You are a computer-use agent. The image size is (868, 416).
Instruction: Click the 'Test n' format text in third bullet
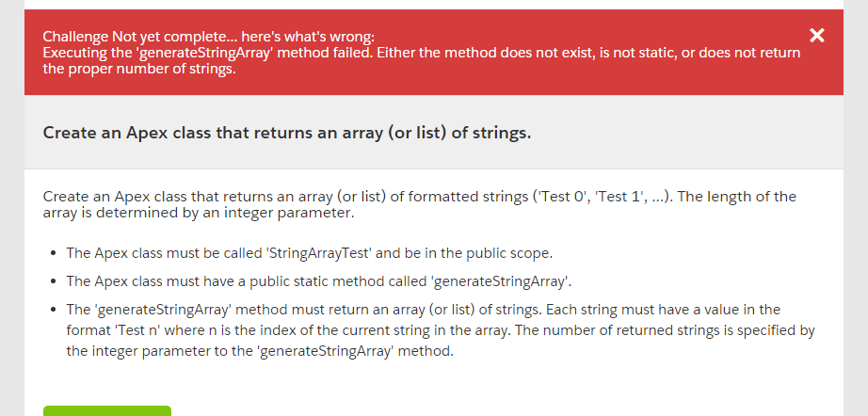point(137,330)
